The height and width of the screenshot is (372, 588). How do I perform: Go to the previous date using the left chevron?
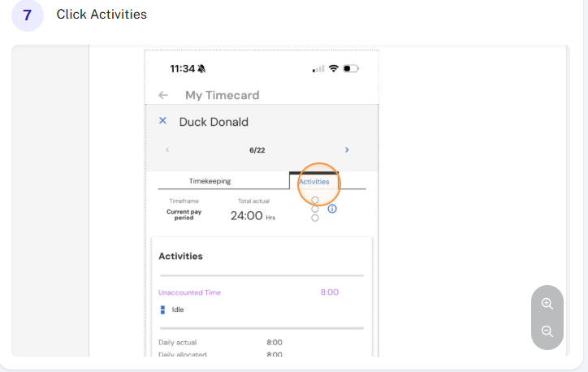coord(167,150)
